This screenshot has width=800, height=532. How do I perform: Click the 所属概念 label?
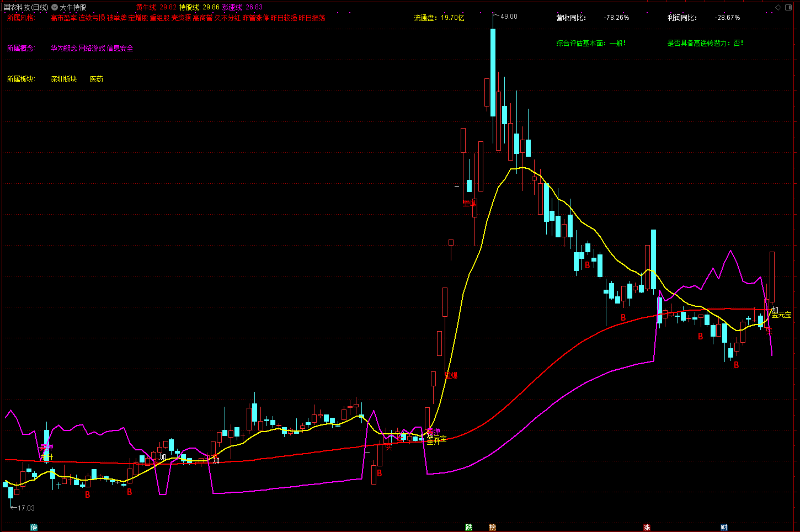21,48
